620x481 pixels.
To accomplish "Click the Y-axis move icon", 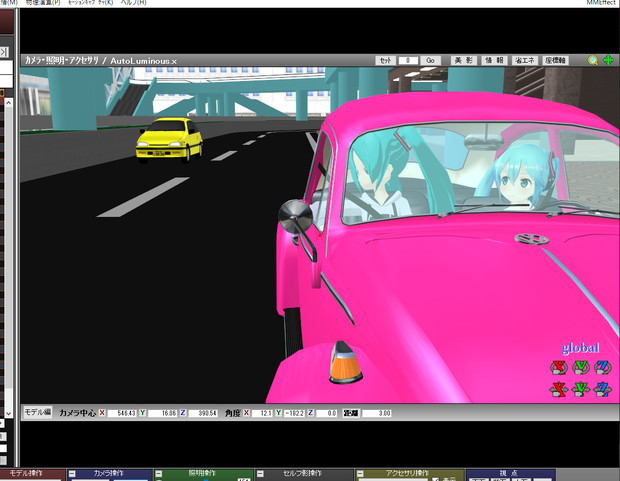I will (x=580, y=389).
